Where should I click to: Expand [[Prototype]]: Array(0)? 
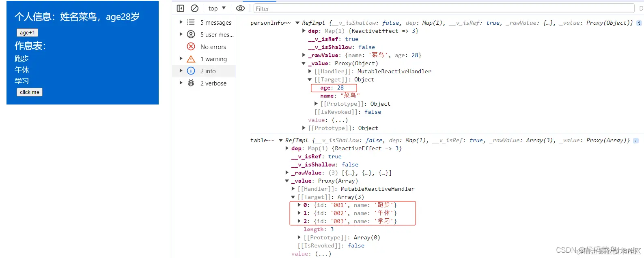299,237
